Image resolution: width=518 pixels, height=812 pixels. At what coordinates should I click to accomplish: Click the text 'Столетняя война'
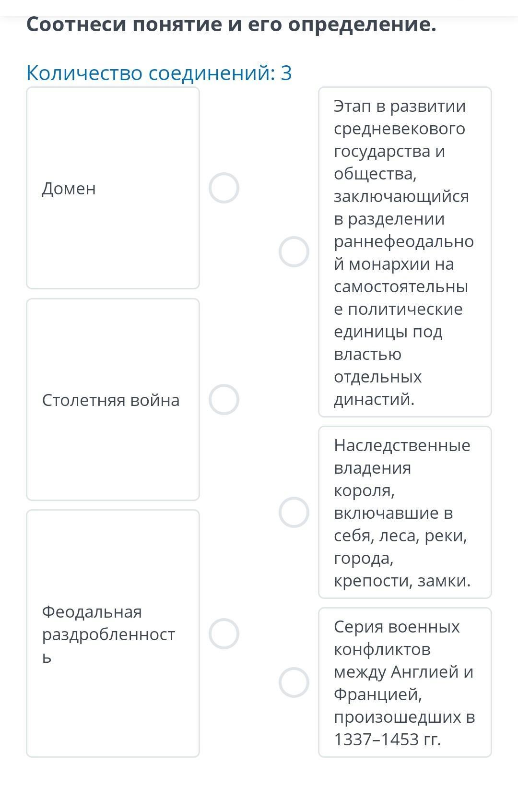coord(111,400)
